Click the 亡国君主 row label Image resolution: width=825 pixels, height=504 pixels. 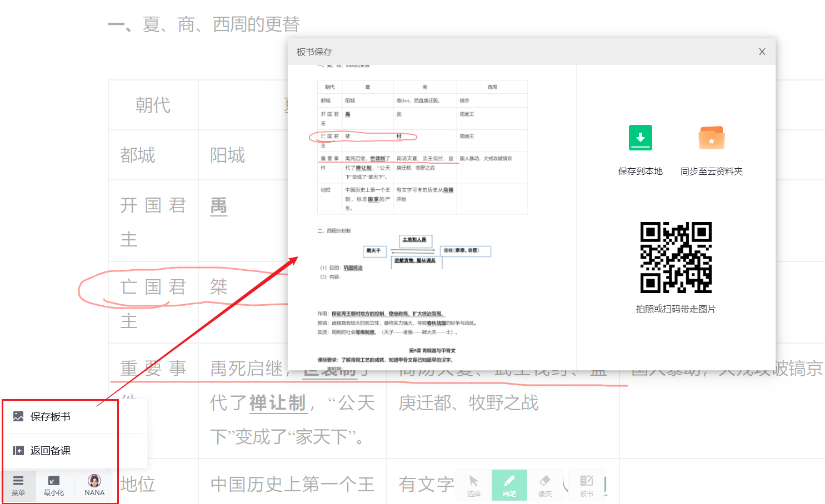click(153, 304)
